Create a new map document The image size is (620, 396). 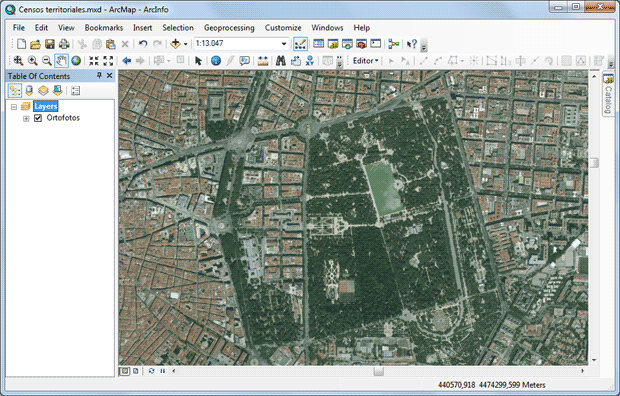pos(22,44)
